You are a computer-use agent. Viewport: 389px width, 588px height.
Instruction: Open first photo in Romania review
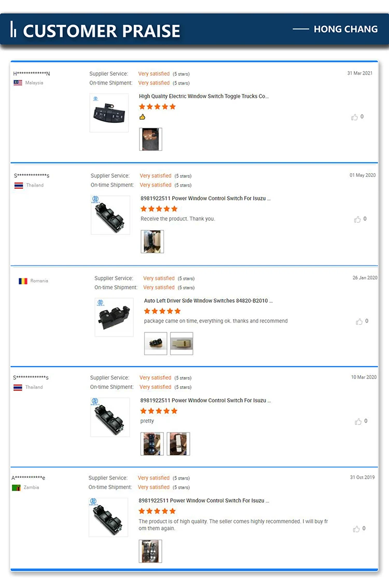[x=156, y=343]
